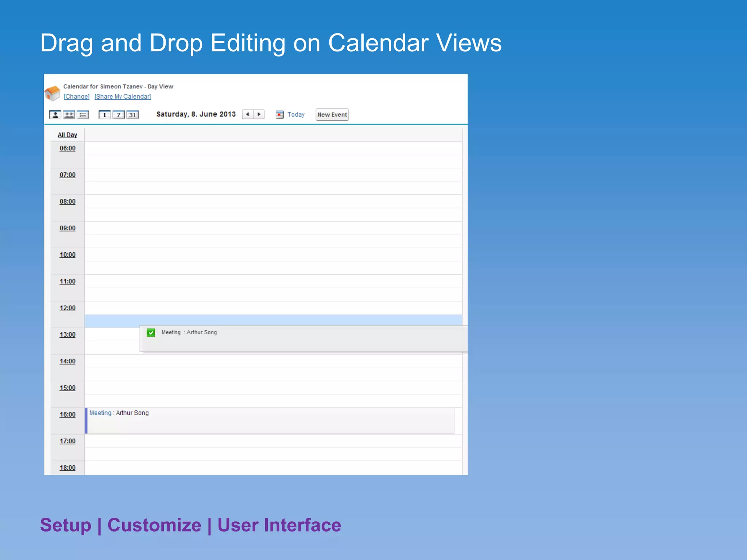Click the 06:00 time link
Screen dimensions: 747x560
point(67,148)
